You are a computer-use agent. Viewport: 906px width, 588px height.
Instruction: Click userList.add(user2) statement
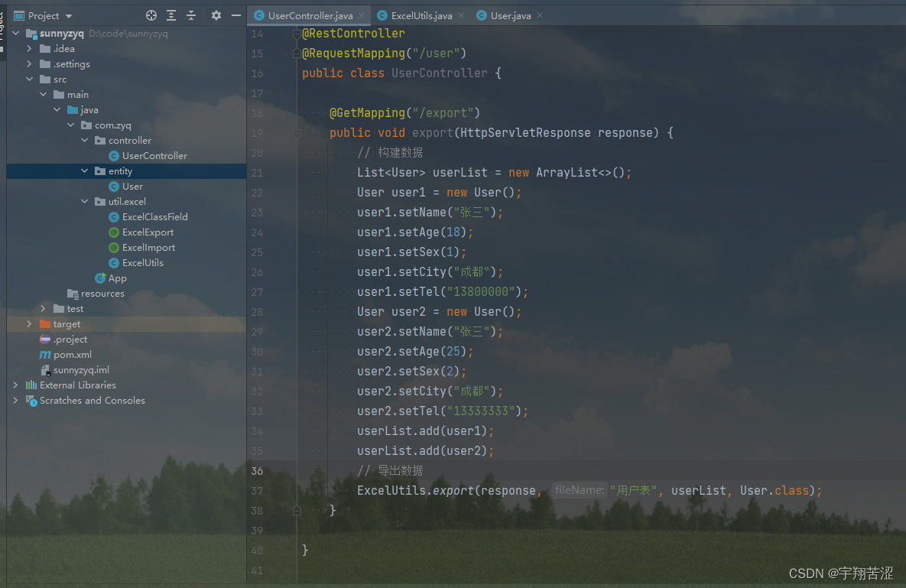425,450
